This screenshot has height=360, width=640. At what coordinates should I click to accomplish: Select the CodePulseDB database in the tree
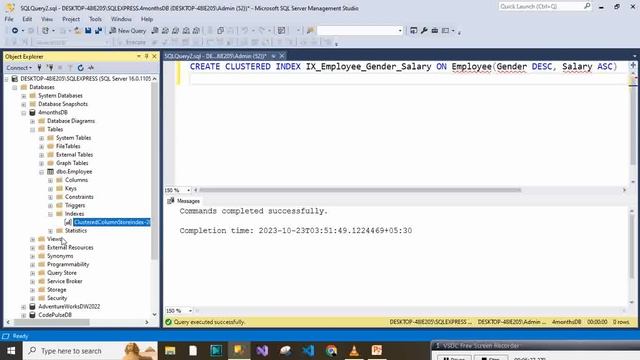click(55, 315)
